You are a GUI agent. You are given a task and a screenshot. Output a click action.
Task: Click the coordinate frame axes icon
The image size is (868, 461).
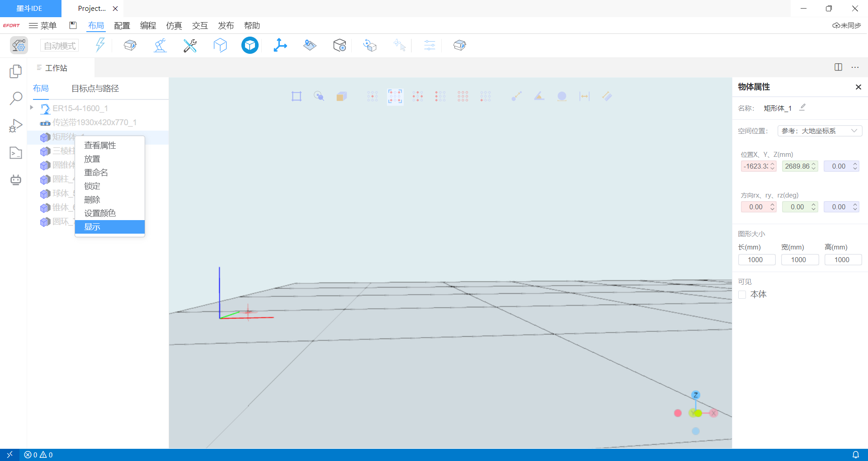tap(280, 45)
